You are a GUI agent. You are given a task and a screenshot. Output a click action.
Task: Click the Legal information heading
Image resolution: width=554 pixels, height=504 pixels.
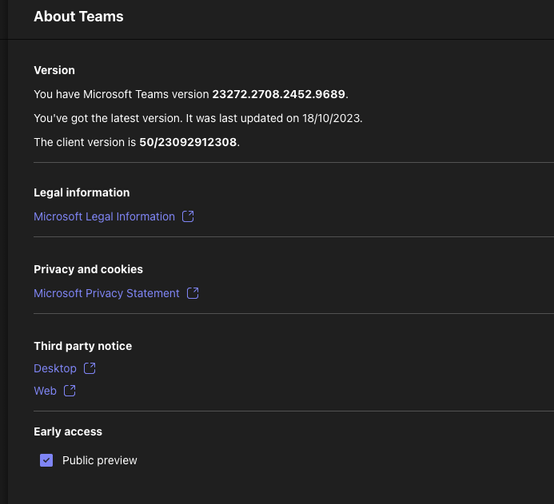tap(82, 193)
